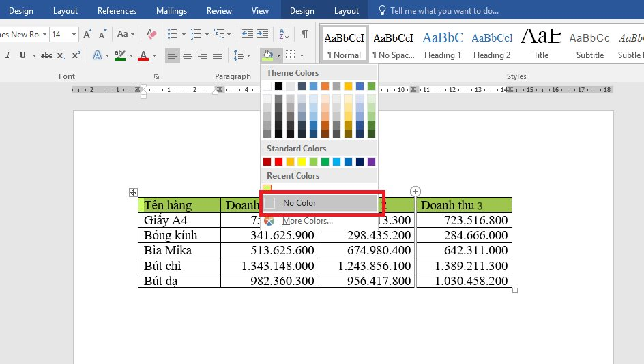
Task: Toggle italic formatting
Action: (8, 55)
